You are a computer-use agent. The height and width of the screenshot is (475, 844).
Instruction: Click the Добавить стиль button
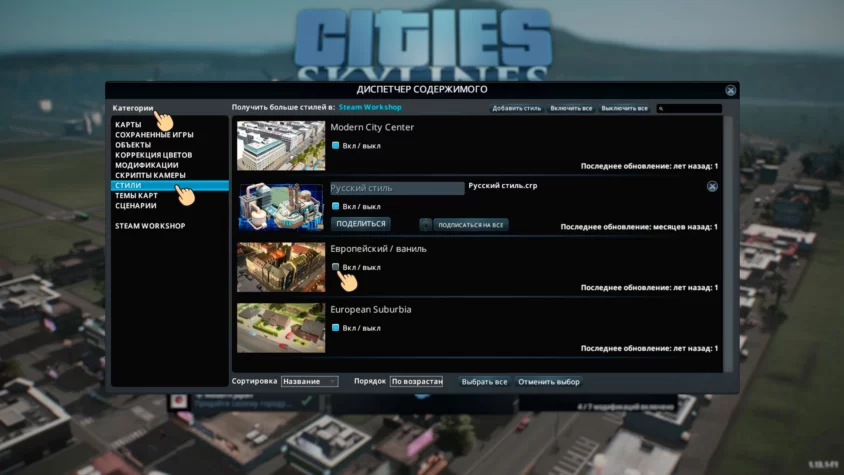(x=516, y=108)
